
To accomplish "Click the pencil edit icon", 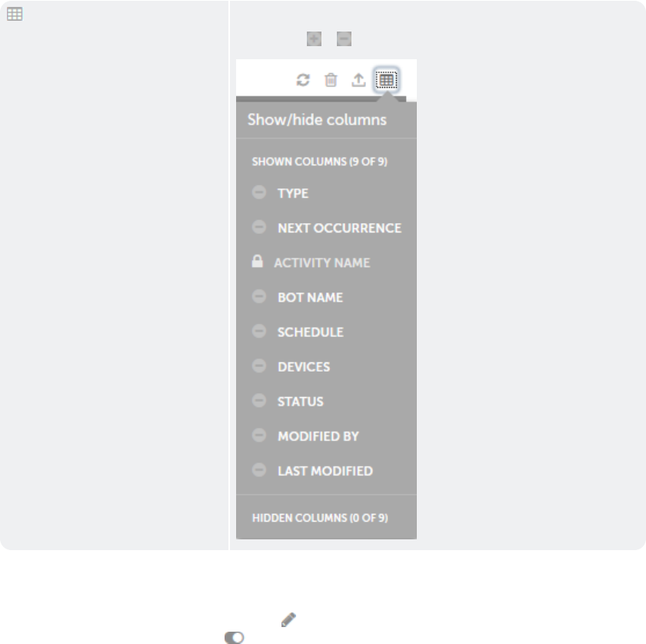I will point(288,619).
